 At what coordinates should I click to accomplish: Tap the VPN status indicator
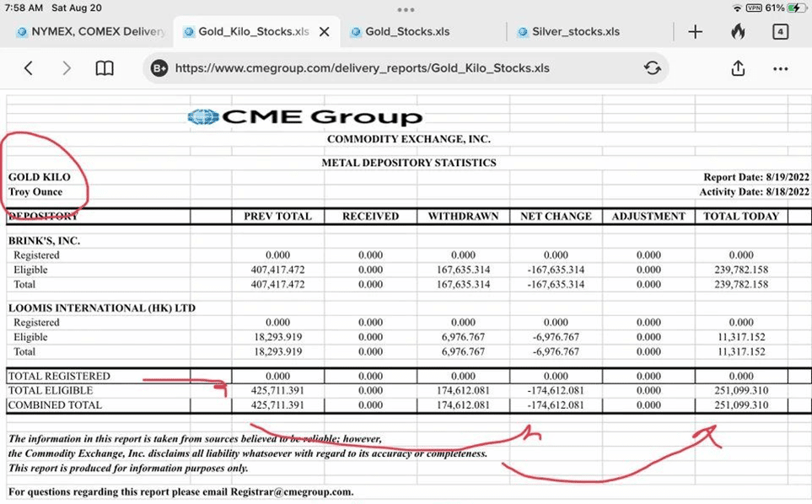tap(754, 8)
